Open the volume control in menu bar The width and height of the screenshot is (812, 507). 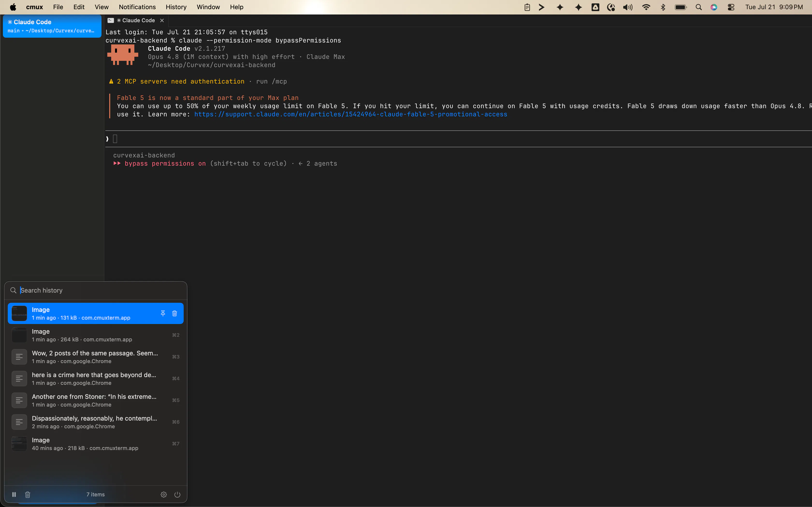click(x=628, y=7)
